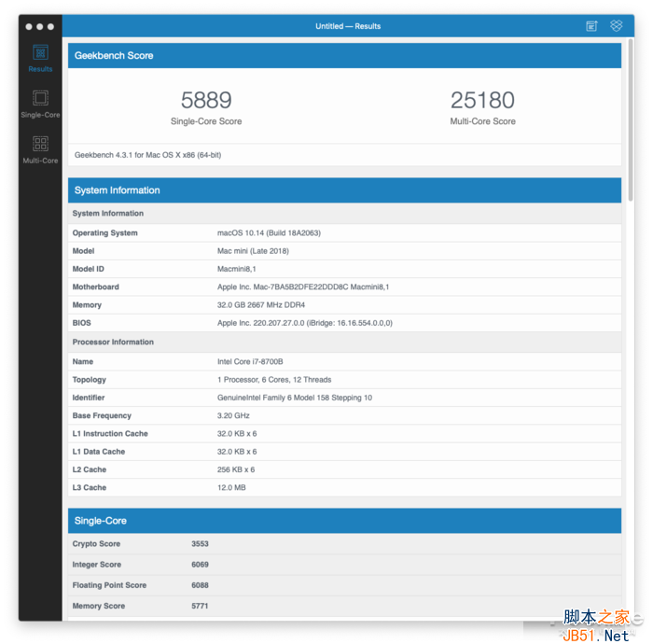653x644 pixels.
Task: Click the integer score value 6069
Action: [x=200, y=565]
